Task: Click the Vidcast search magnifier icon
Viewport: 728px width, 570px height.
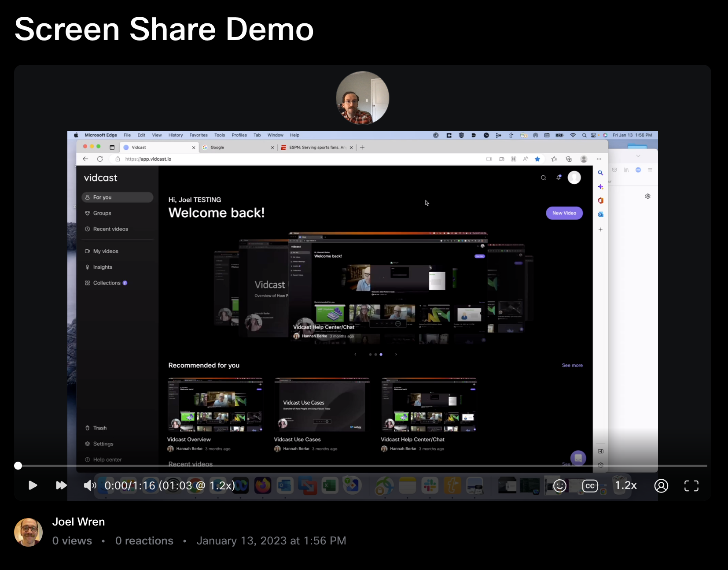Action: pyautogui.click(x=544, y=178)
